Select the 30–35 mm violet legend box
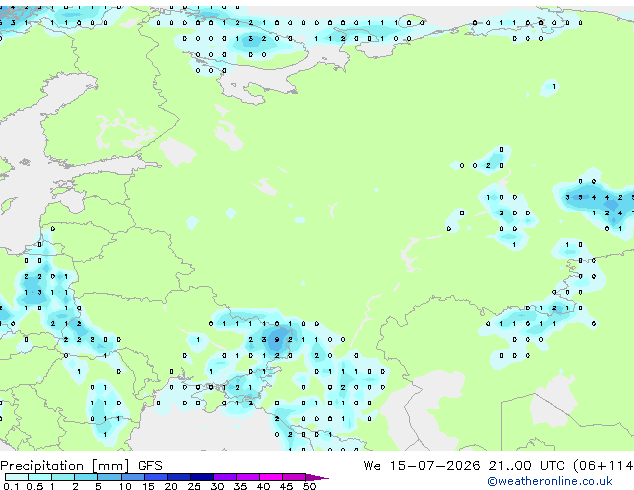 [225, 477]
